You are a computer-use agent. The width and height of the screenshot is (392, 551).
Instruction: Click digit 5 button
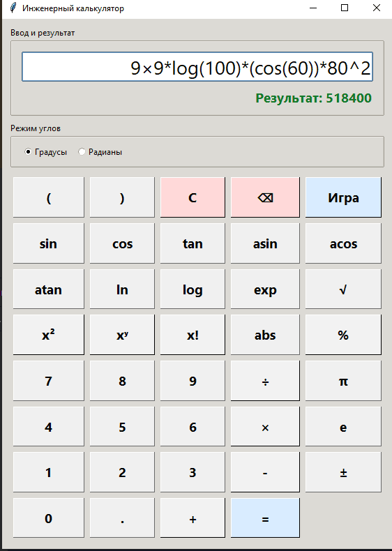[x=122, y=427]
